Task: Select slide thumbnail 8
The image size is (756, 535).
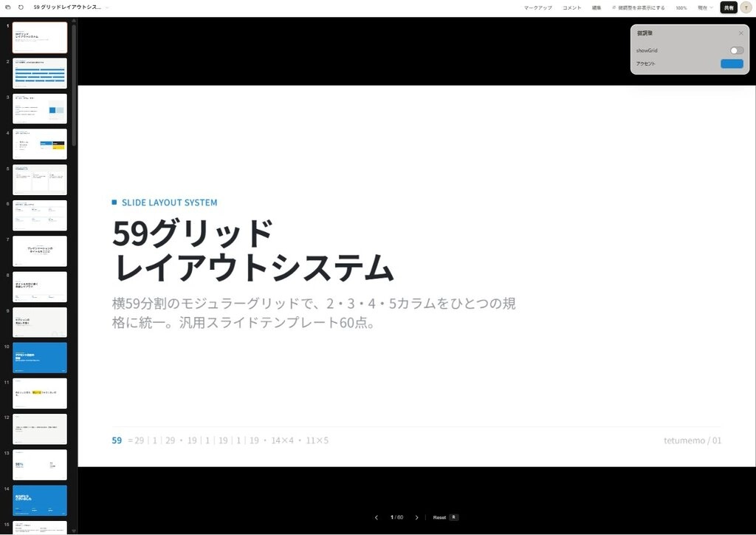Action: tap(40, 287)
